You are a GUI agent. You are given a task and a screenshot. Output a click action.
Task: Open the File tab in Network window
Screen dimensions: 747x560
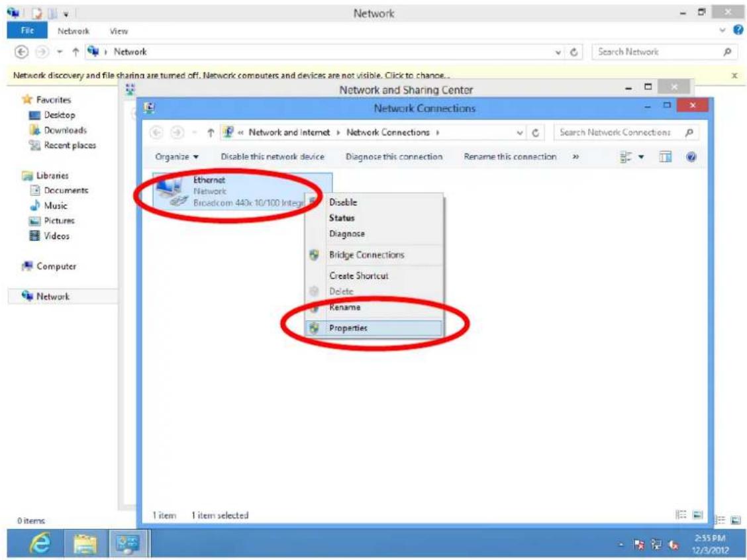[x=27, y=30]
